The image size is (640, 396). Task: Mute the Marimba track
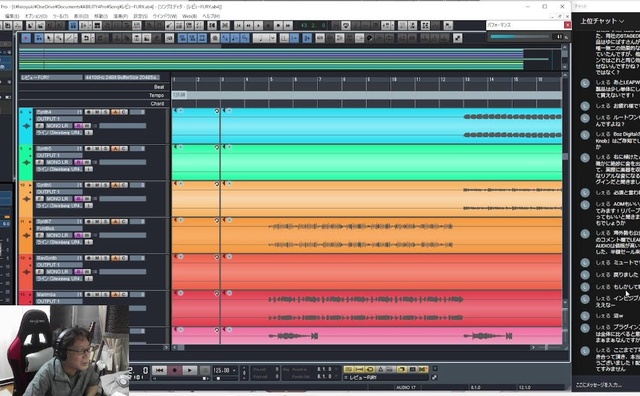pos(97,294)
